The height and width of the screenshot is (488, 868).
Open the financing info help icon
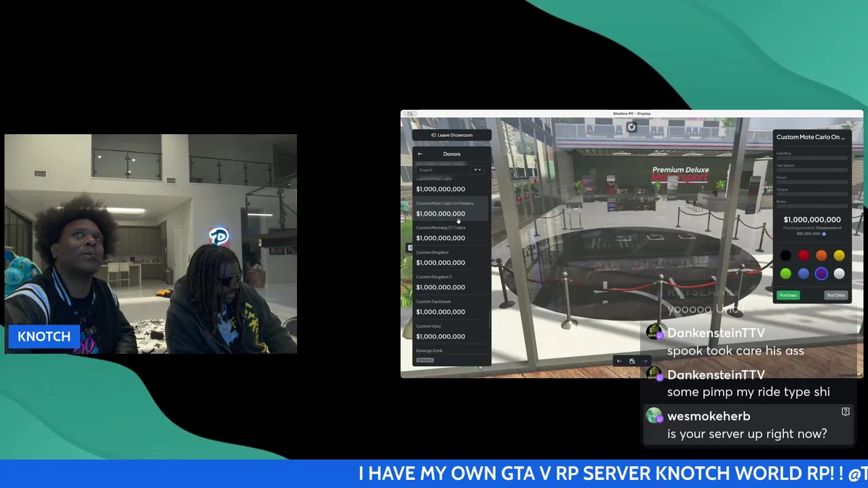824,234
